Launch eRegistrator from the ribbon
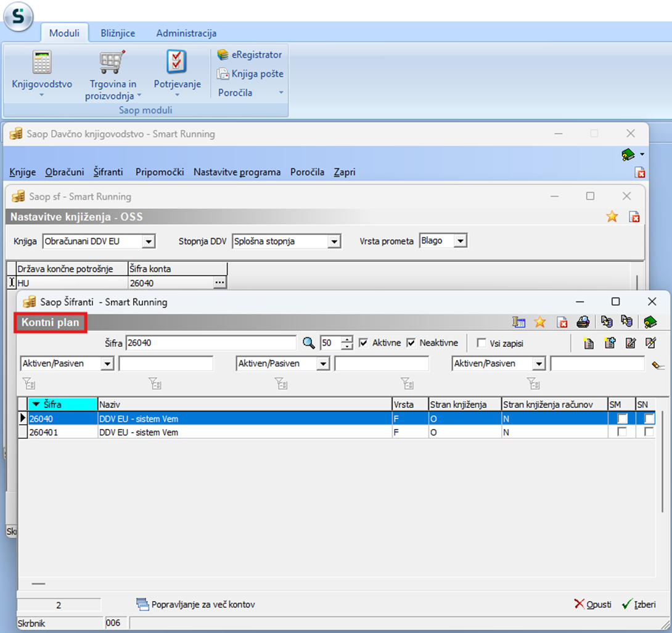 pyautogui.click(x=250, y=55)
